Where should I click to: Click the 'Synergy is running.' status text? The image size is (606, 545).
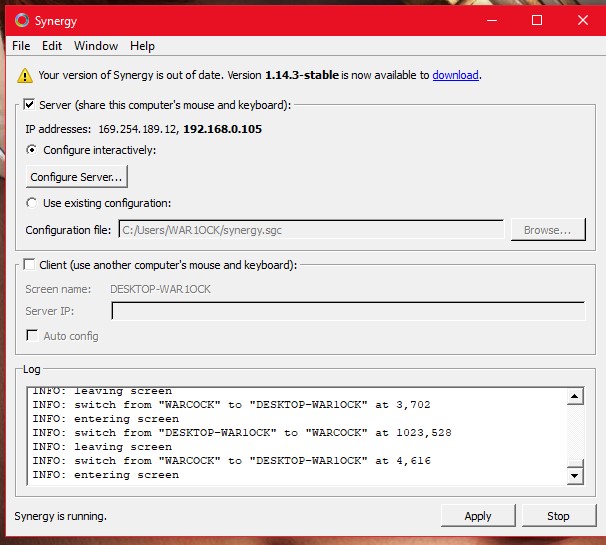point(61,516)
